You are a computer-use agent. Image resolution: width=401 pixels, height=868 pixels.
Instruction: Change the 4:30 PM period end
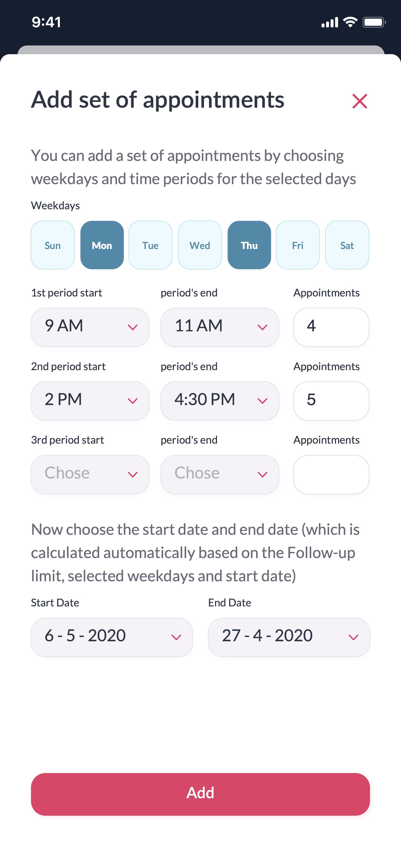[220, 401]
